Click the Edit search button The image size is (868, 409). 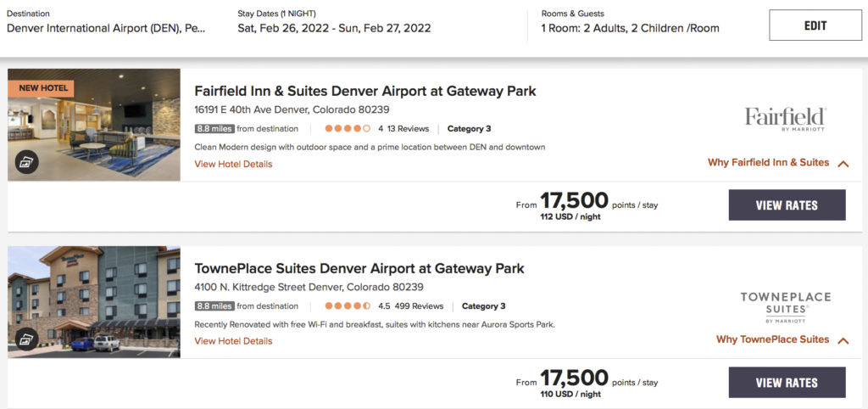coord(815,25)
